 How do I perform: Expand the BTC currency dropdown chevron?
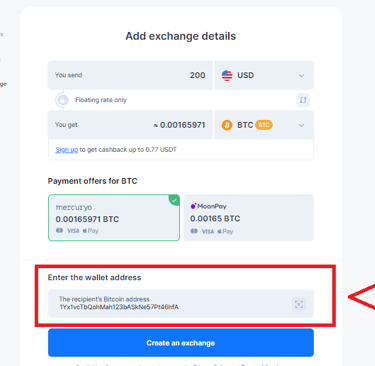click(x=301, y=125)
